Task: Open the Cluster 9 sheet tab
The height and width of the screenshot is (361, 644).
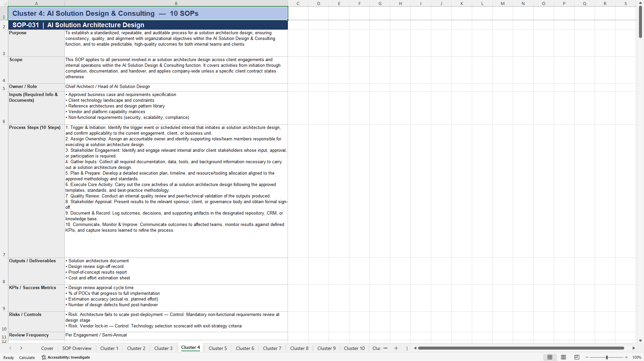Action: point(327,348)
